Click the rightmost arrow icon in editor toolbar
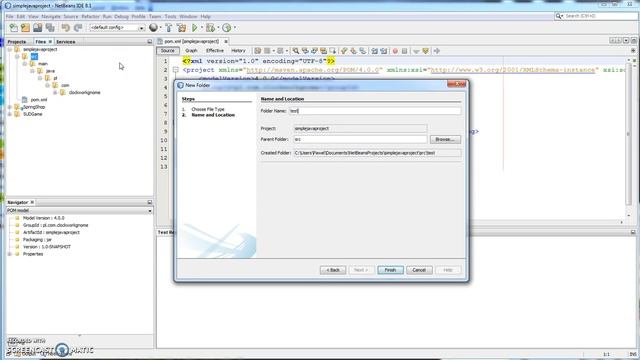 [437, 51]
